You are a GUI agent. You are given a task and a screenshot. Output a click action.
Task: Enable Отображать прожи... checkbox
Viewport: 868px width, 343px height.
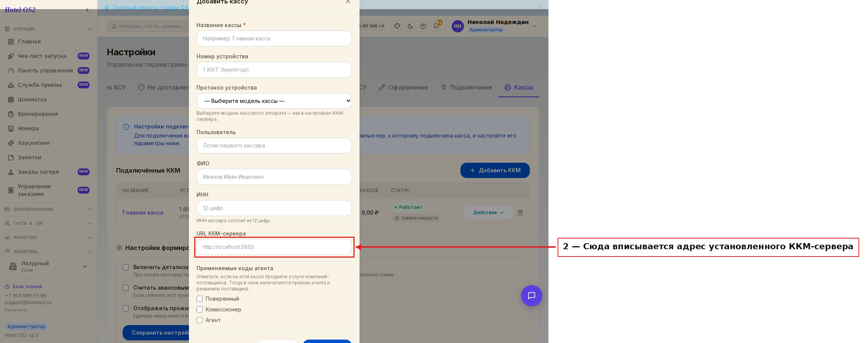[x=126, y=308]
